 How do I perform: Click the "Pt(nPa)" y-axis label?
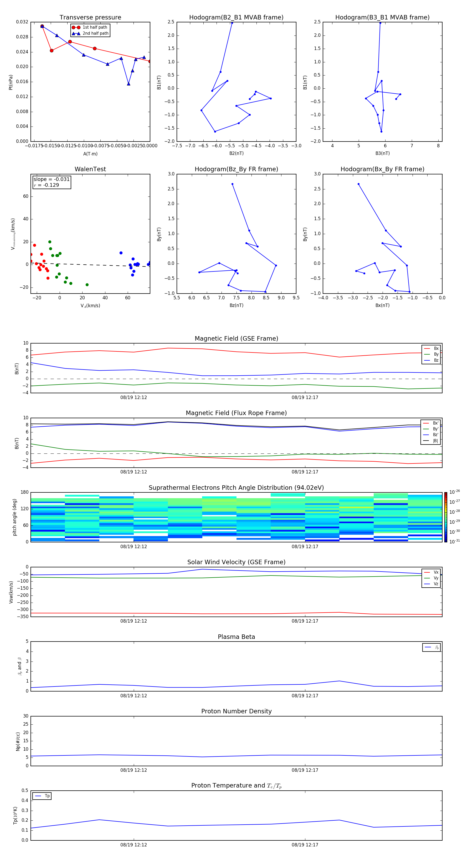click(11, 82)
